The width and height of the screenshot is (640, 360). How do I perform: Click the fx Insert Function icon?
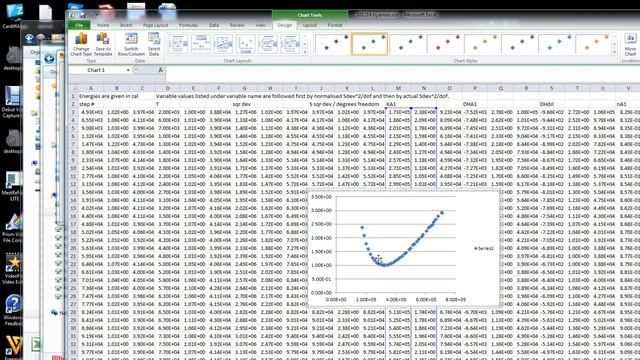pyautogui.click(x=161, y=70)
